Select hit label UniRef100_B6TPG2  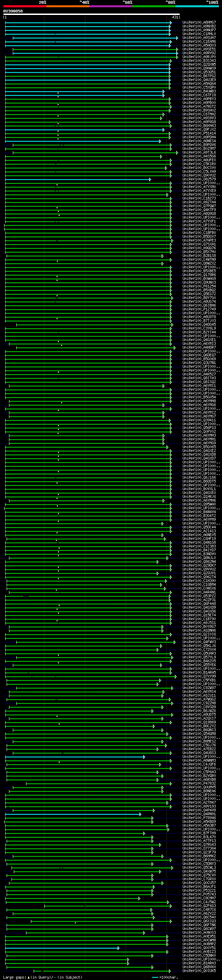(199, 76)
